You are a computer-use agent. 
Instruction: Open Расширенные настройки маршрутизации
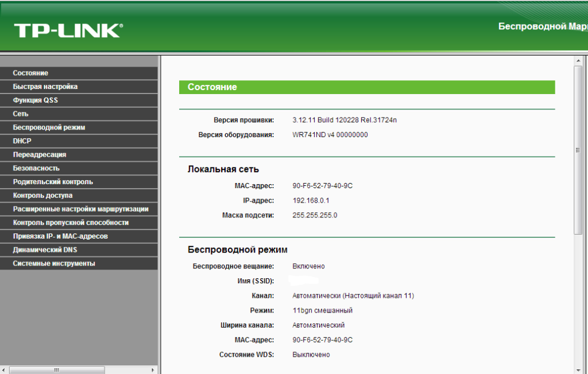[80, 209]
